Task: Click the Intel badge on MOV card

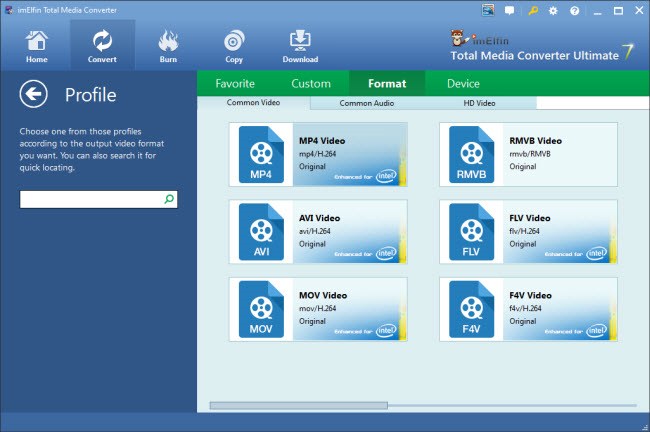Action: coord(386,330)
